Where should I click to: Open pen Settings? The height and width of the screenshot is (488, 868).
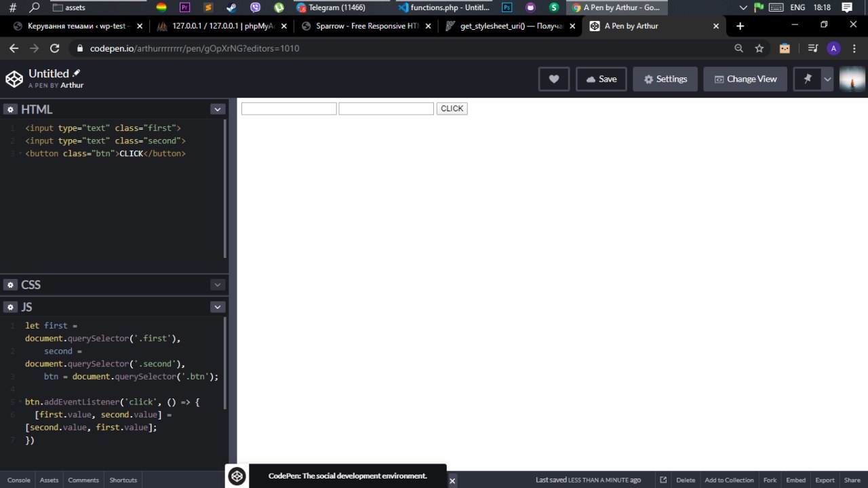(665, 79)
